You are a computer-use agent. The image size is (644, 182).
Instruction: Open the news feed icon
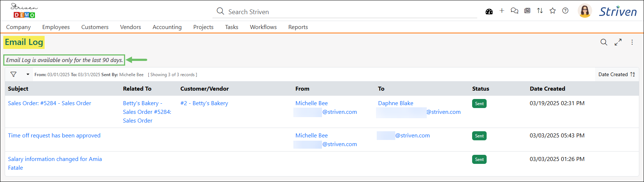(x=527, y=11)
